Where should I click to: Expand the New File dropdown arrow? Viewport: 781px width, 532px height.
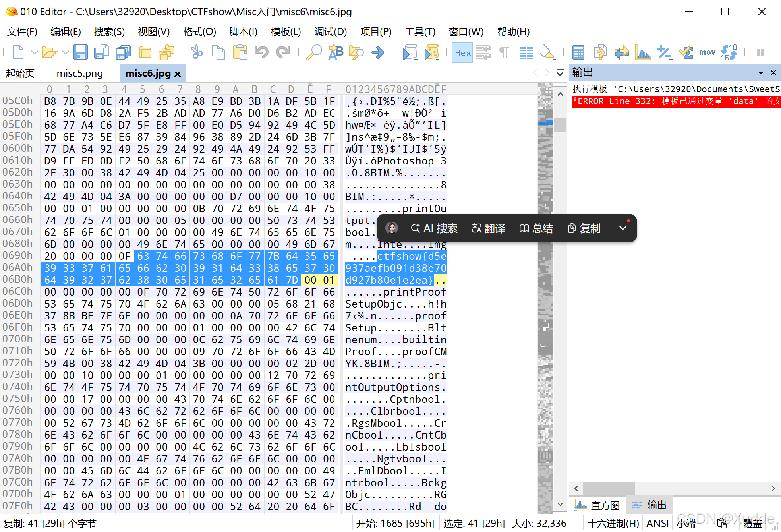(35, 52)
